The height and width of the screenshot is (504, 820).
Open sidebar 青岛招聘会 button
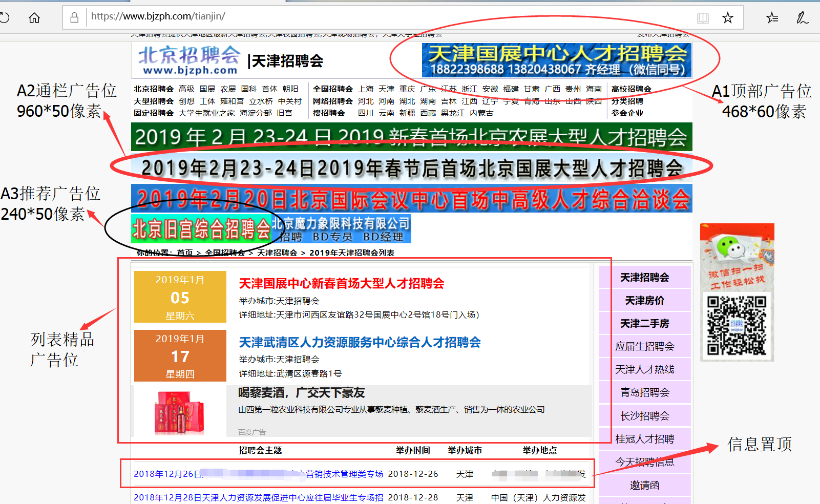click(x=645, y=392)
